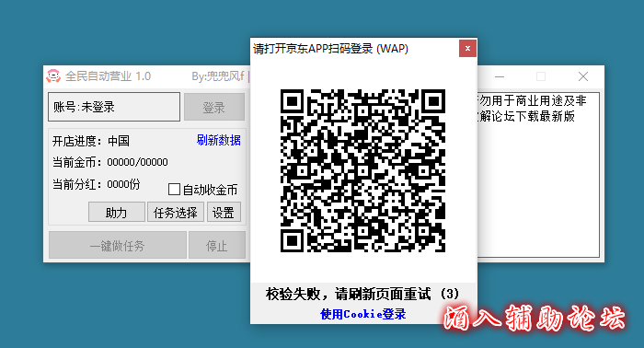Click the 当前分红: 0000份 text
The width and height of the screenshot is (644, 348).
[x=96, y=183]
